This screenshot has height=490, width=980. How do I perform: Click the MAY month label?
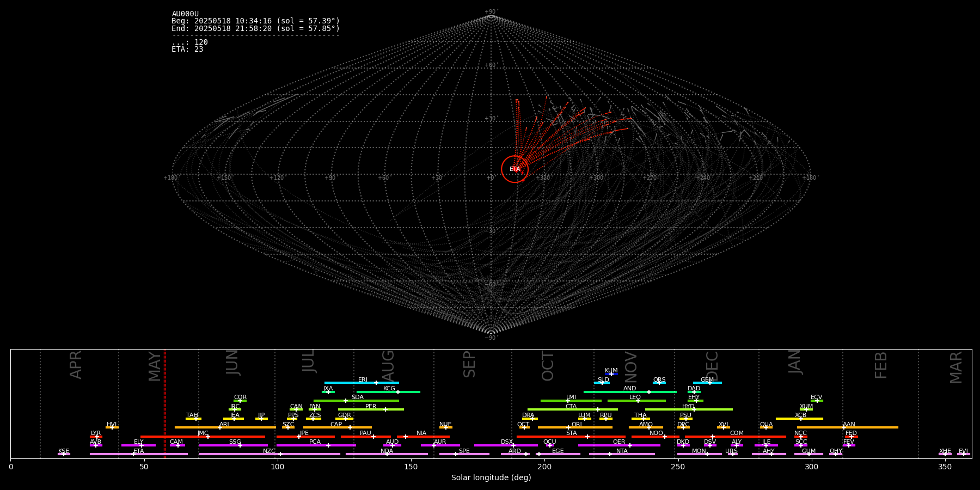click(x=155, y=366)
